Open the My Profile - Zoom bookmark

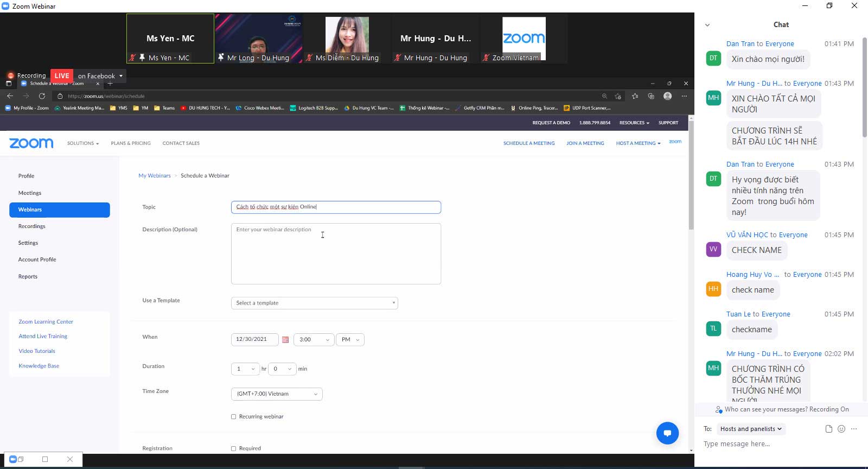[27, 108]
